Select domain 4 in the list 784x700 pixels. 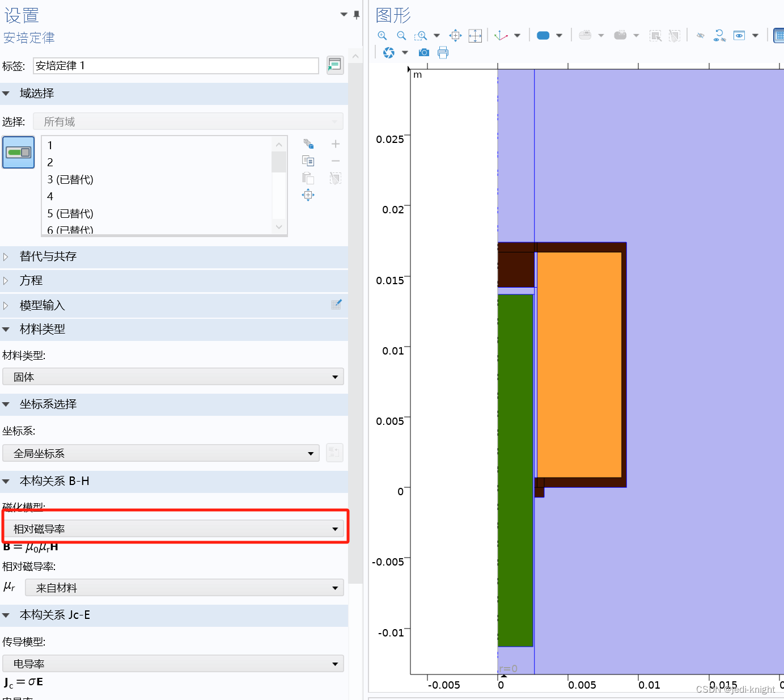point(157,196)
